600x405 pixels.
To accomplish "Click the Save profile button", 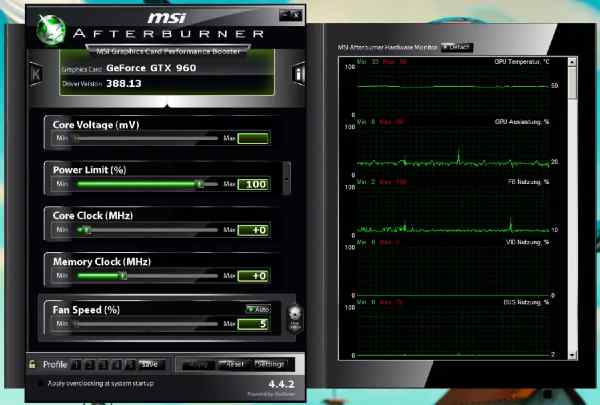I will click(150, 364).
